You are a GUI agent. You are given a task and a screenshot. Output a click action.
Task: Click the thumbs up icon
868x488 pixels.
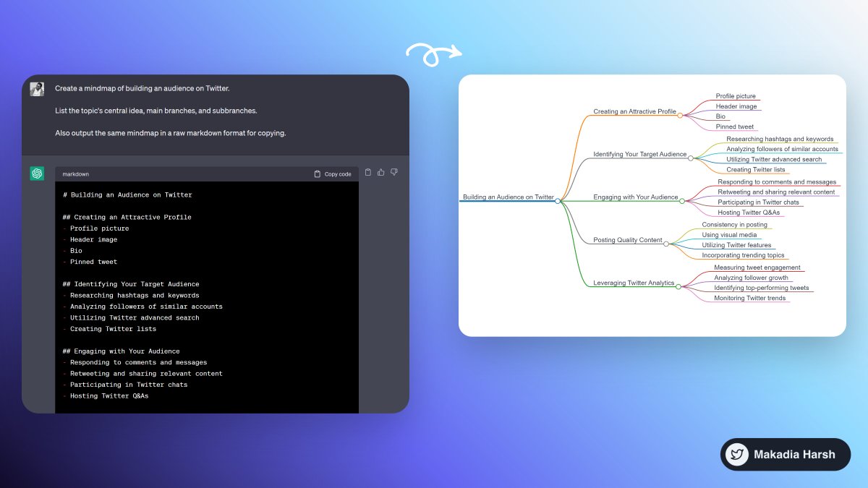[381, 173]
